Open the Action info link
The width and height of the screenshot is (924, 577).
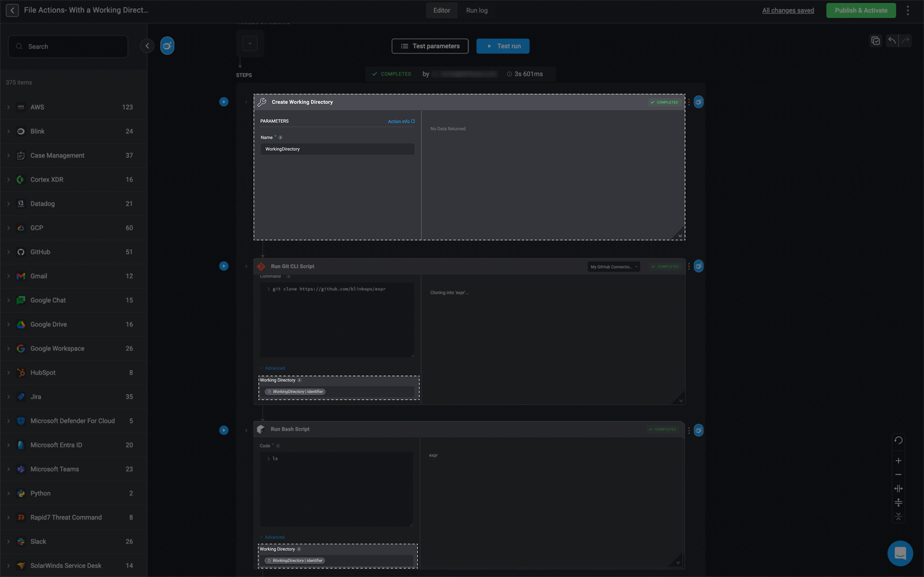(x=401, y=121)
